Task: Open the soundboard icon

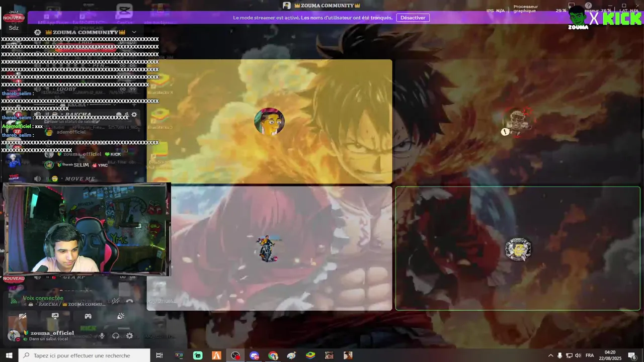Action: pos(121,316)
